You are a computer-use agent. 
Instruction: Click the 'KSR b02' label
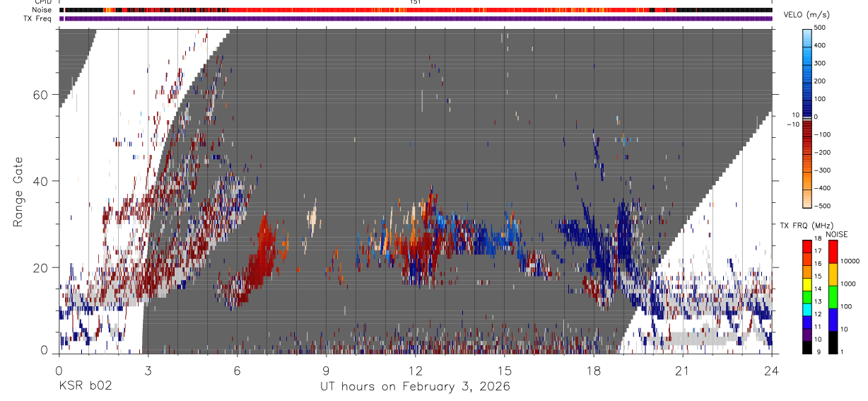click(85, 387)
